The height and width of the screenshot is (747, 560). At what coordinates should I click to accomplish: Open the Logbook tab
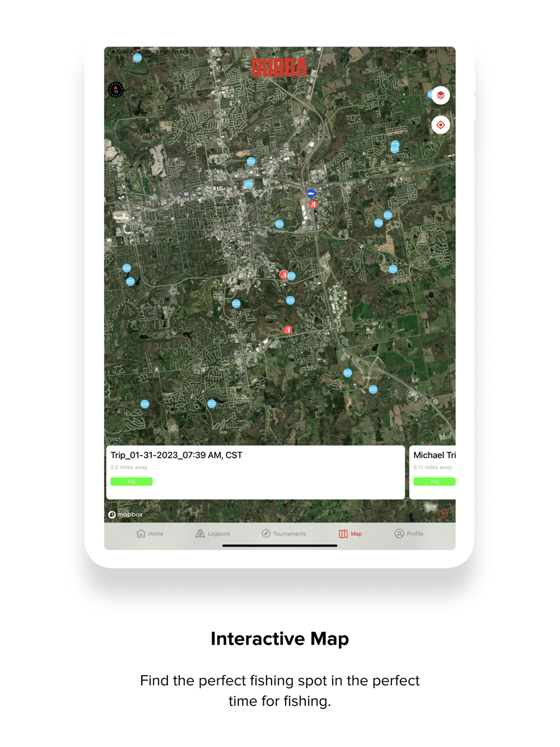tap(213, 534)
